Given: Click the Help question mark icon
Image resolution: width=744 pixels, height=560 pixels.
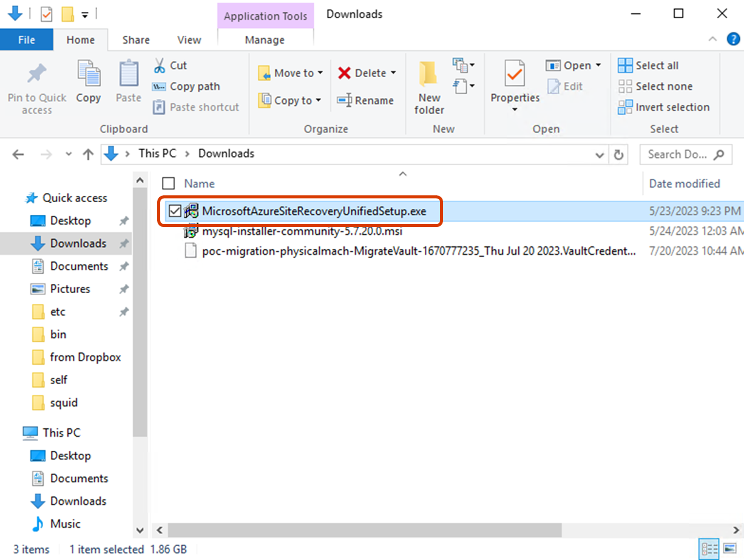Looking at the screenshot, I should (x=733, y=39).
